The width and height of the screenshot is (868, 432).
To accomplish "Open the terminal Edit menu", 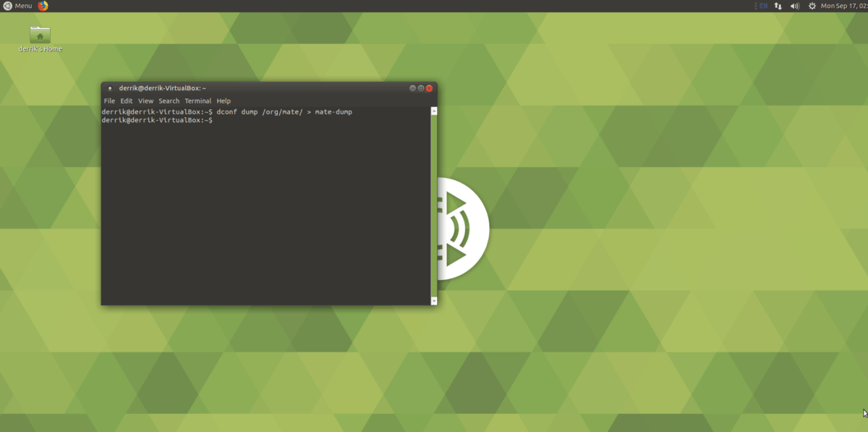I will (127, 101).
